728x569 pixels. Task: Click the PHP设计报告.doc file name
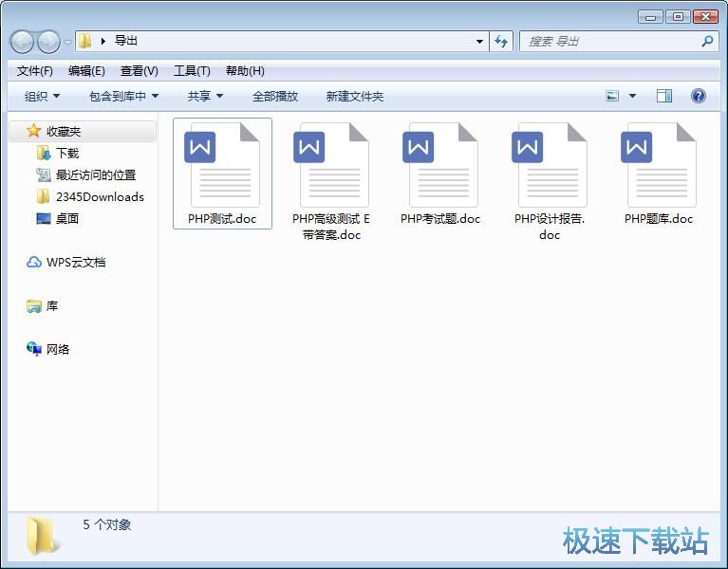coord(550,227)
